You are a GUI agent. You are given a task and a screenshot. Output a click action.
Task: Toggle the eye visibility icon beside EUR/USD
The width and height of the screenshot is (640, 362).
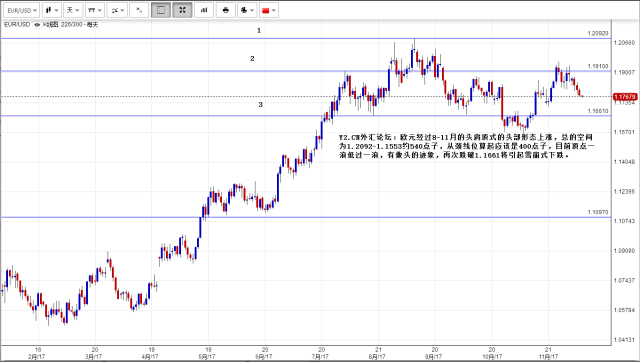click(x=37, y=25)
